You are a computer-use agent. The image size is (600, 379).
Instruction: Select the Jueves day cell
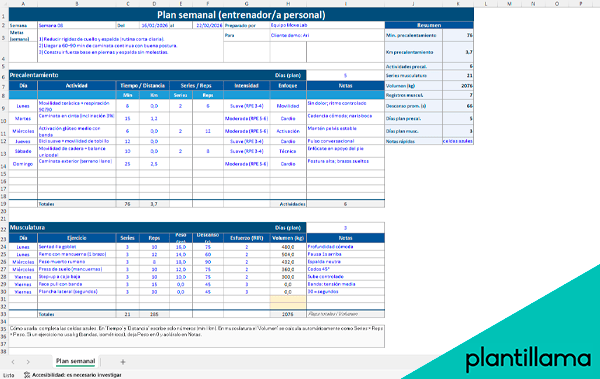point(23,141)
